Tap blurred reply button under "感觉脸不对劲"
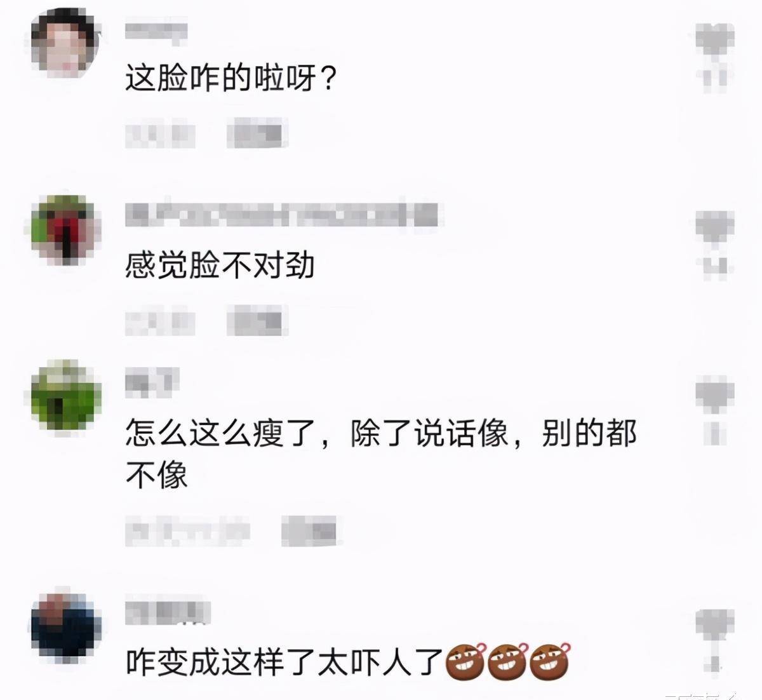This screenshot has height=700, width=762. click(x=257, y=321)
